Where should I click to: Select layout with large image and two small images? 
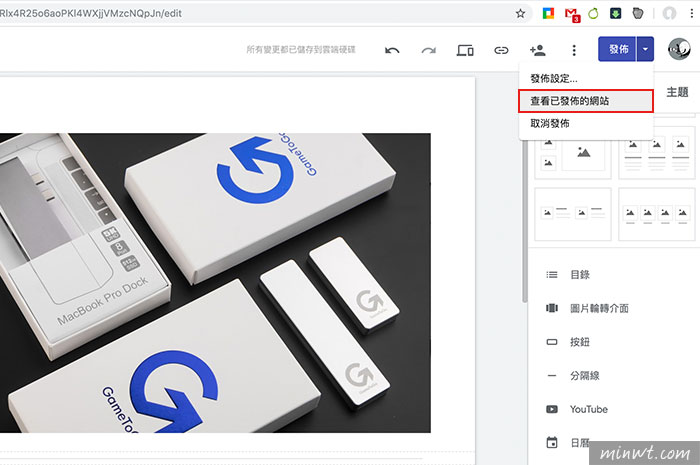point(573,155)
